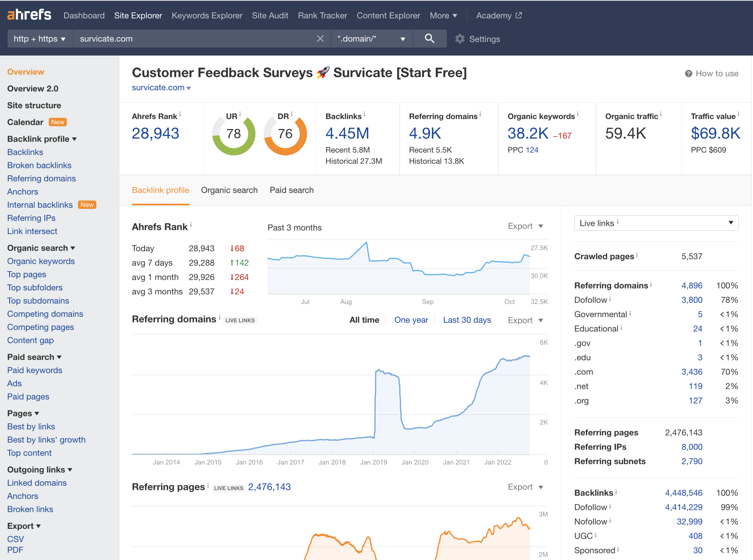Open Internal backlinks sidebar link

pyautogui.click(x=40, y=205)
